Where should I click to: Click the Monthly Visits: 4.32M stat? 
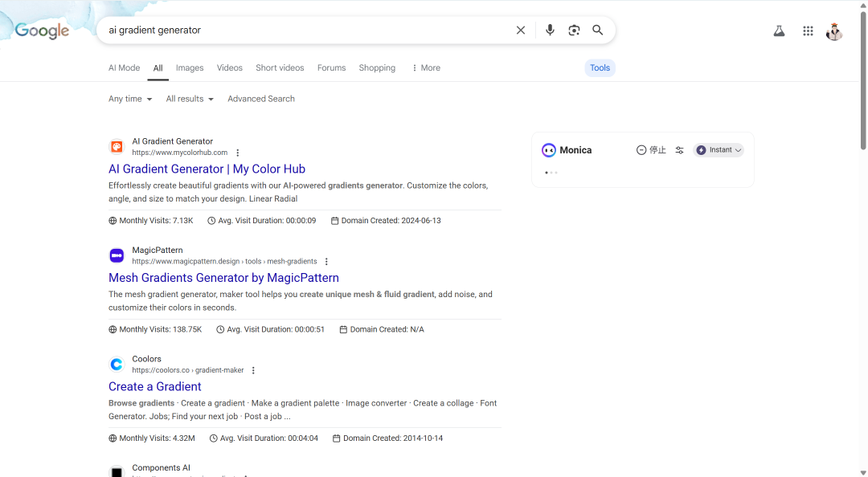point(152,438)
